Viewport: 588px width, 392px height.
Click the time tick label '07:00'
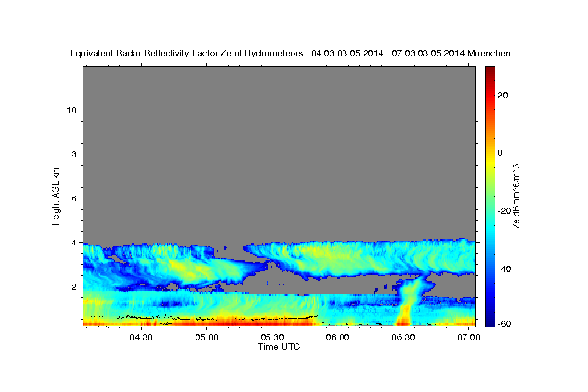469,338
